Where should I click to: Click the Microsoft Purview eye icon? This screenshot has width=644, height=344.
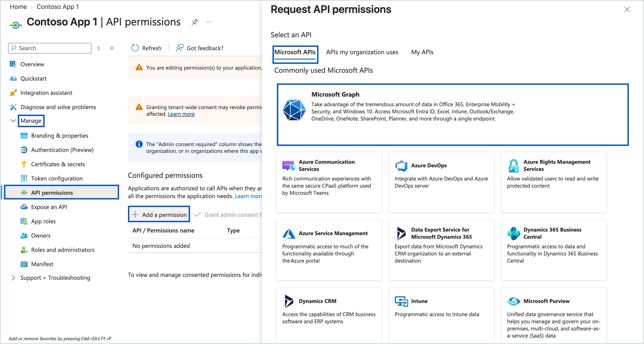[x=514, y=301]
